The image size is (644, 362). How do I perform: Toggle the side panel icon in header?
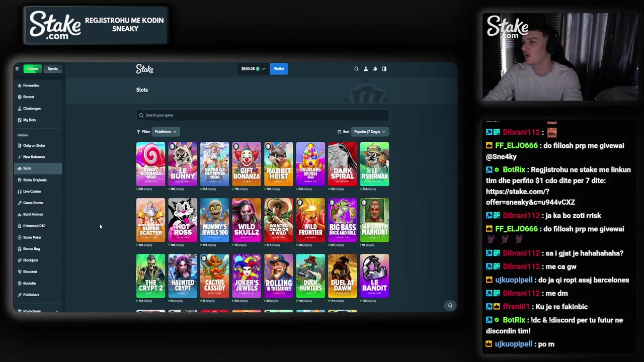point(384,69)
